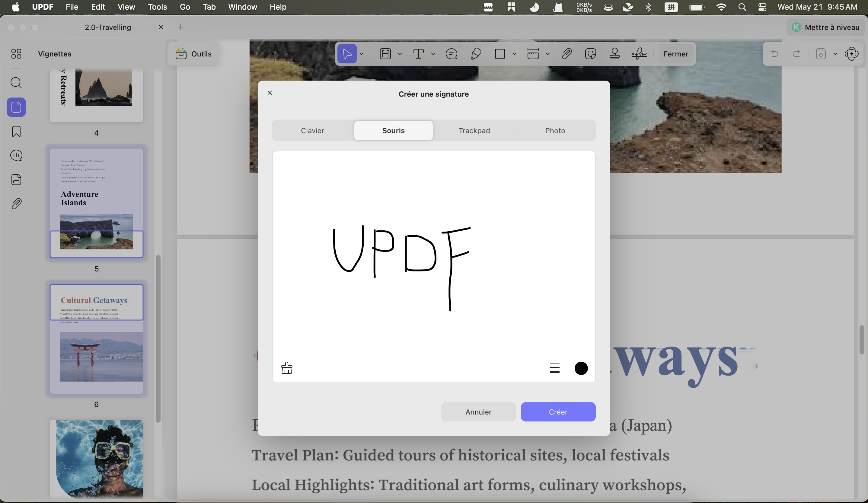Click the undo arrow icon

(775, 53)
